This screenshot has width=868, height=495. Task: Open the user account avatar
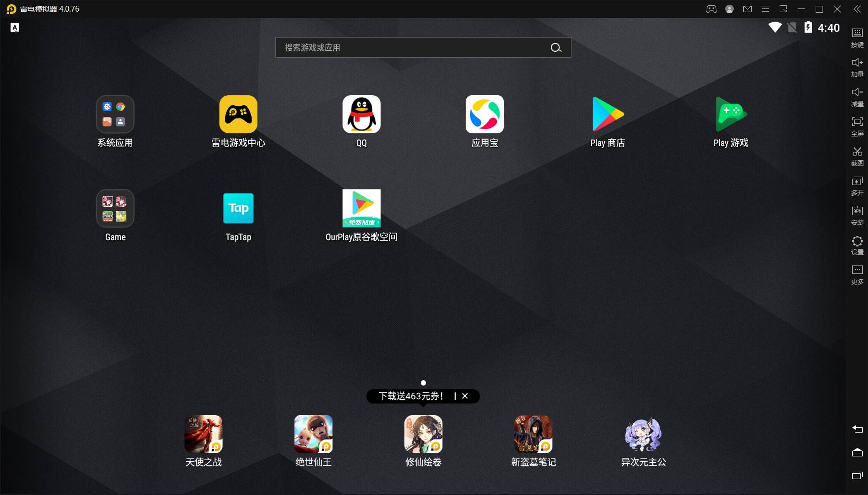coord(730,9)
